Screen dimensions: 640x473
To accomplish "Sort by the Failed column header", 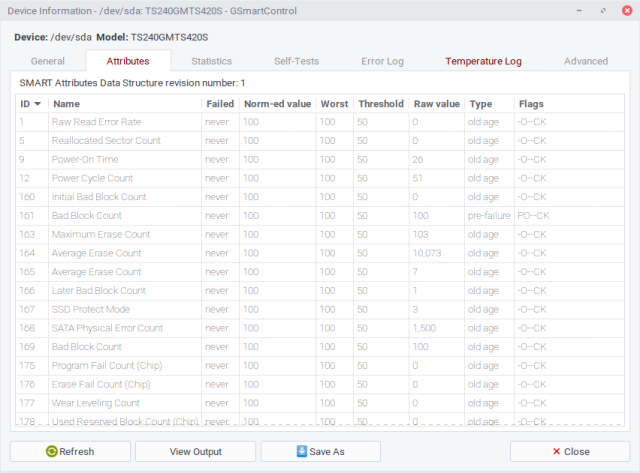I will point(220,104).
